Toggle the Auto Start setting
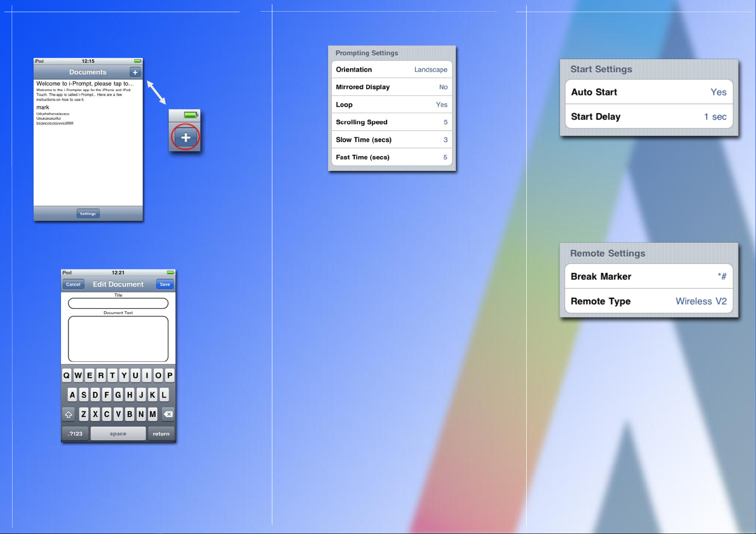This screenshot has height=534, width=756. tap(649, 92)
